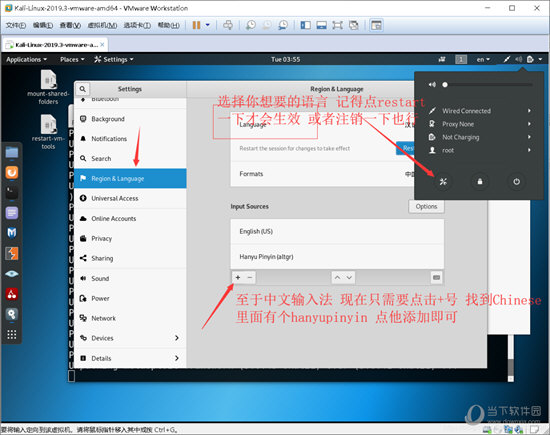Move input source down with arrow button
Screen dimensions: 550x435
(x=349, y=277)
